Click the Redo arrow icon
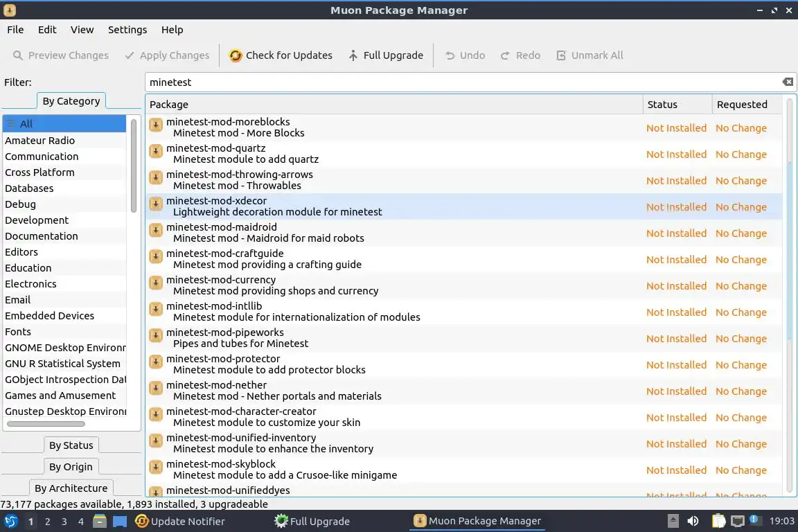The image size is (798, 532). coord(505,55)
